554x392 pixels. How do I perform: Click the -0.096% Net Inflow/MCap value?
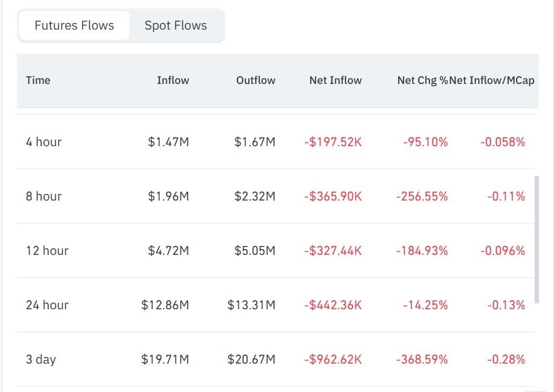503,251
